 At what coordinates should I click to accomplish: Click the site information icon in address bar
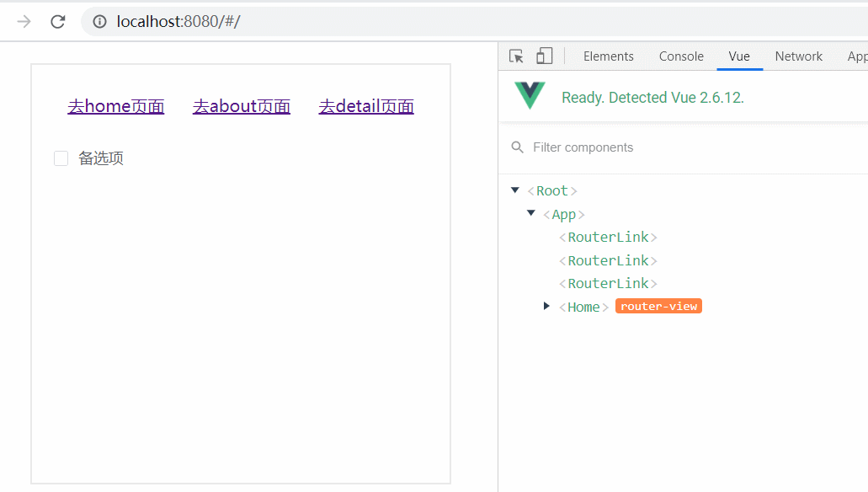point(99,21)
